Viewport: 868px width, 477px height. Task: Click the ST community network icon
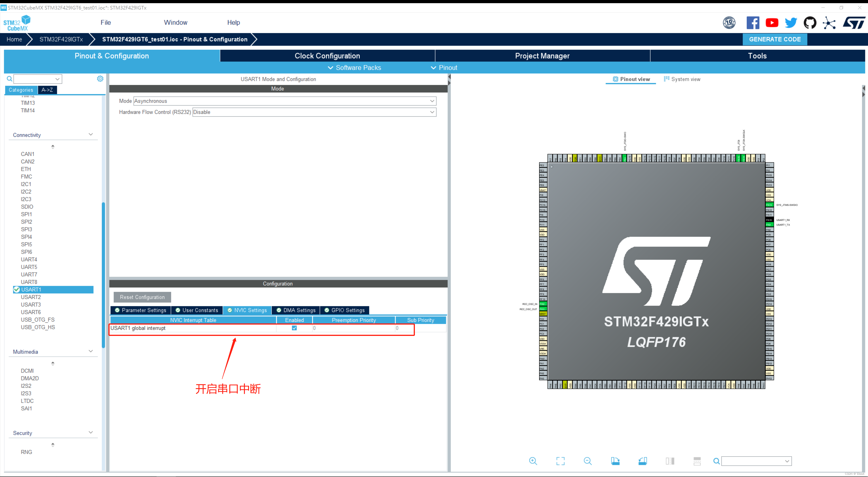coord(829,23)
